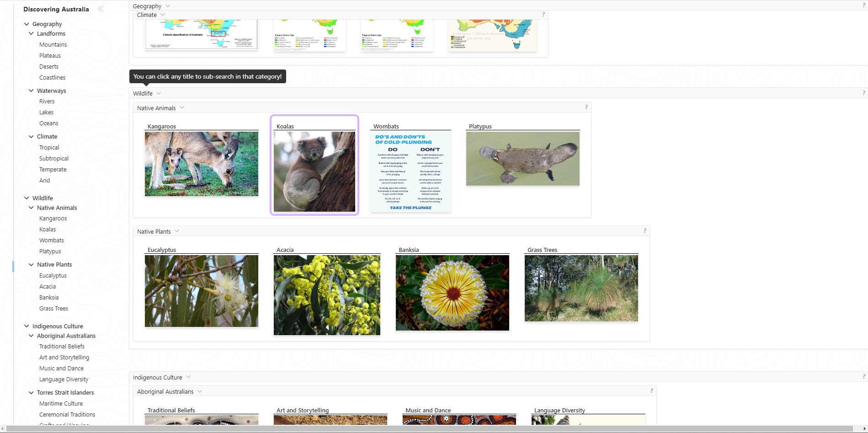The width and height of the screenshot is (868, 433).
Task: Click the Kangaroos card title above its photo
Action: (162, 126)
